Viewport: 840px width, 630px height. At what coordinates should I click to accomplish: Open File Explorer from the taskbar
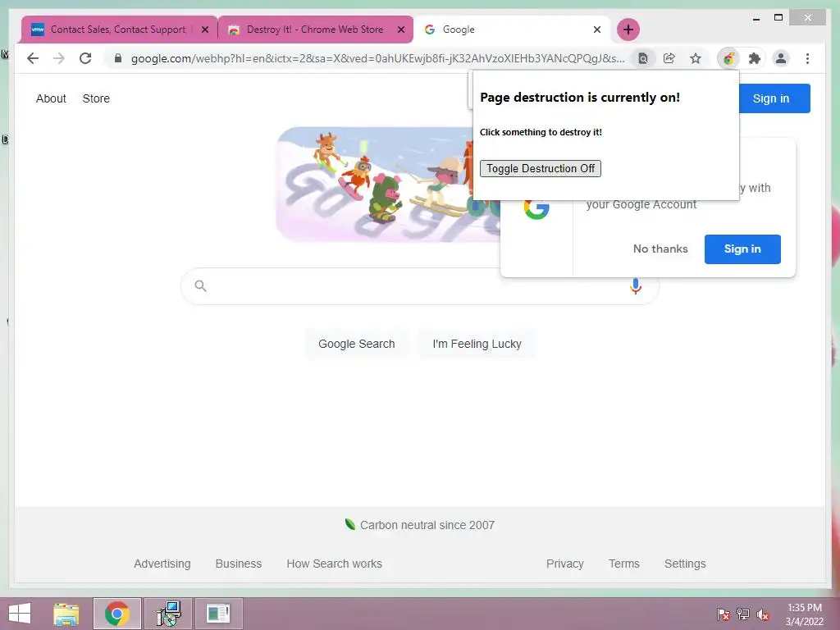click(66, 614)
